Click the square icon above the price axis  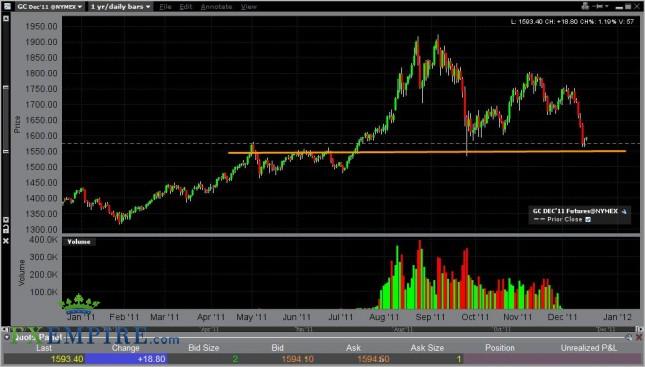pyautogui.click(x=6, y=19)
